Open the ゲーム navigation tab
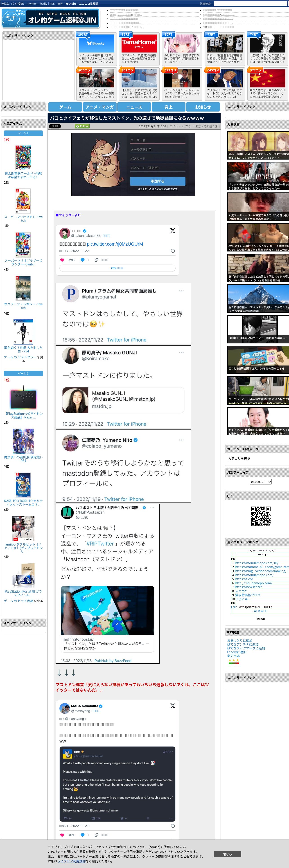The height and width of the screenshot is (868, 289). [65, 107]
